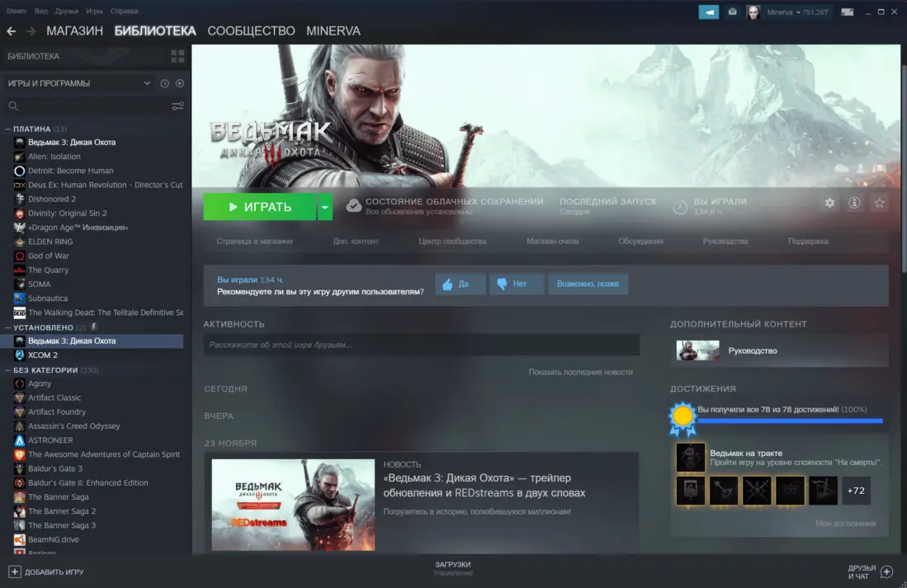Click Показать последние новости link
This screenshot has width=907, height=588.
click(x=580, y=372)
